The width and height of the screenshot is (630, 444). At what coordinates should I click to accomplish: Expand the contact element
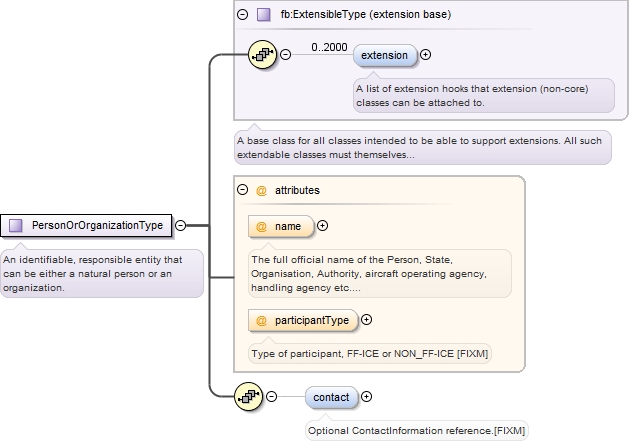point(366,397)
